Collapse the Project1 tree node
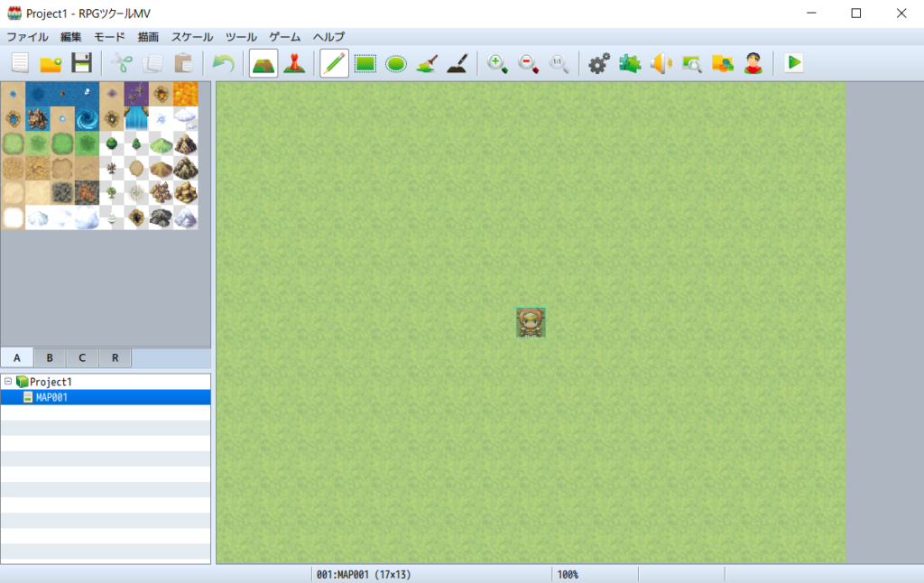Image resolution: width=924 pixels, height=583 pixels. [x=8, y=382]
